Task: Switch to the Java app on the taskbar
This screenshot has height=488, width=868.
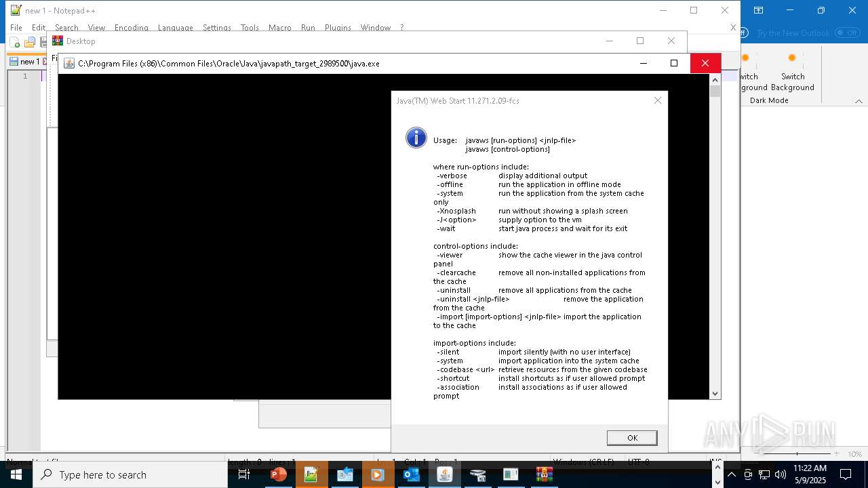Action: [444, 474]
